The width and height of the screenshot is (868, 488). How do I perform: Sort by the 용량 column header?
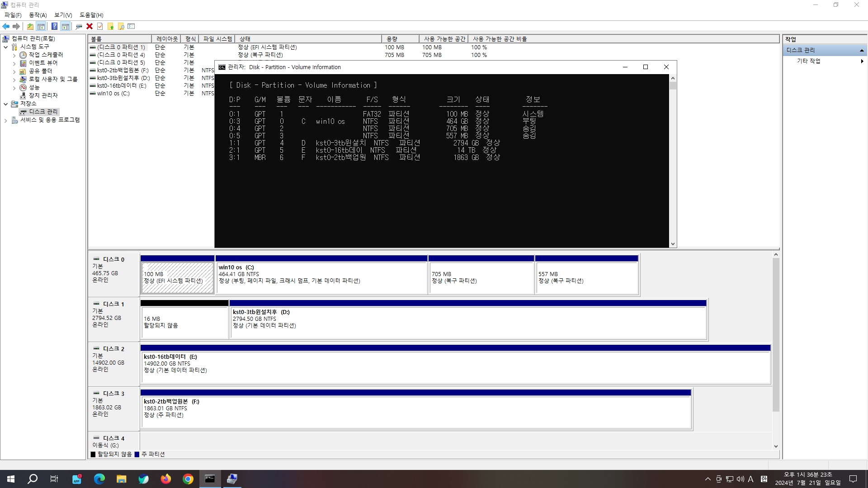(401, 39)
